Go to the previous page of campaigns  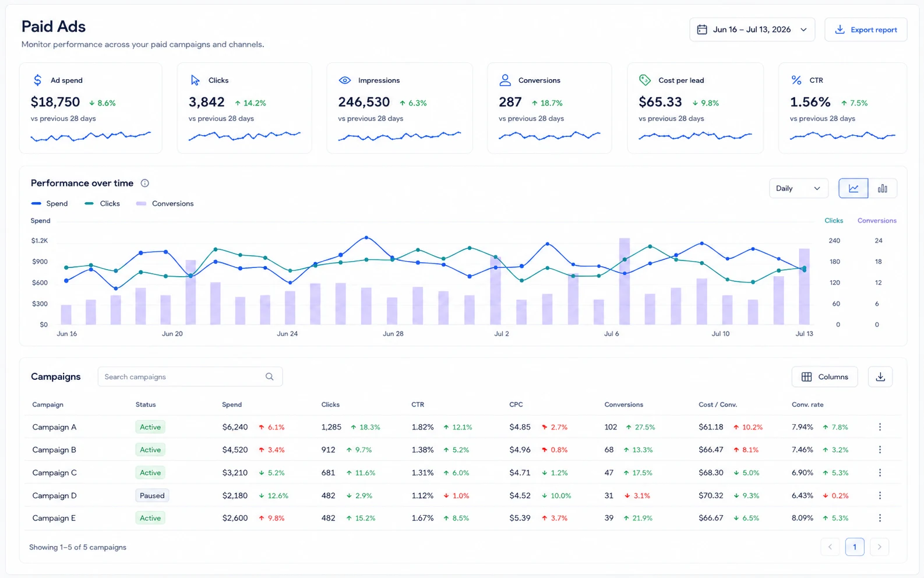tap(830, 547)
